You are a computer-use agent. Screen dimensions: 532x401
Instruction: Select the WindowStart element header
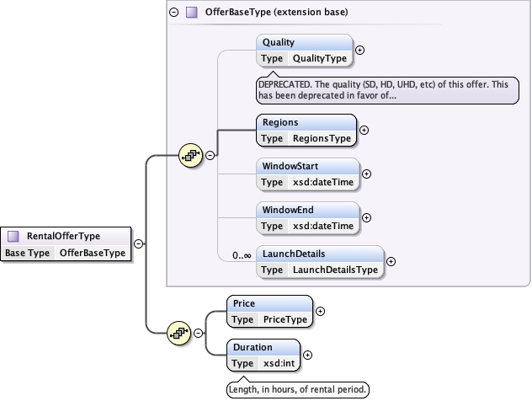[308, 166]
